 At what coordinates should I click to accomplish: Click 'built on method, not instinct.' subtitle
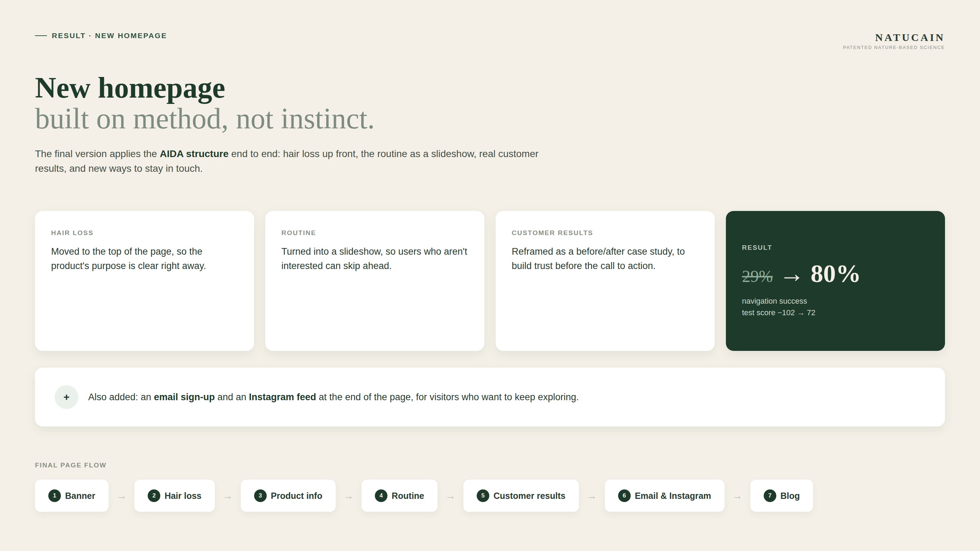coord(205,119)
